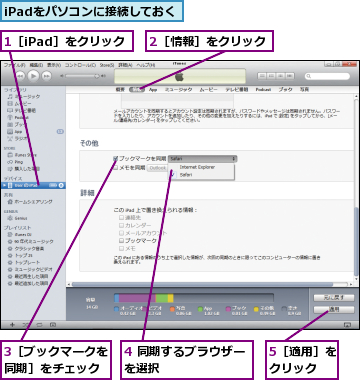Open the ヘルプ menu
360x380 pixels.
[x=146, y=65]
